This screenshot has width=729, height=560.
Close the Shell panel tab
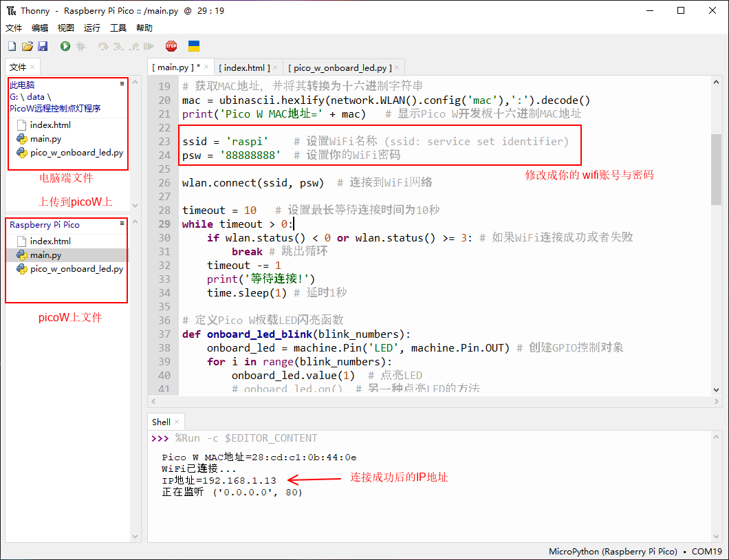(x=177, y=422)
